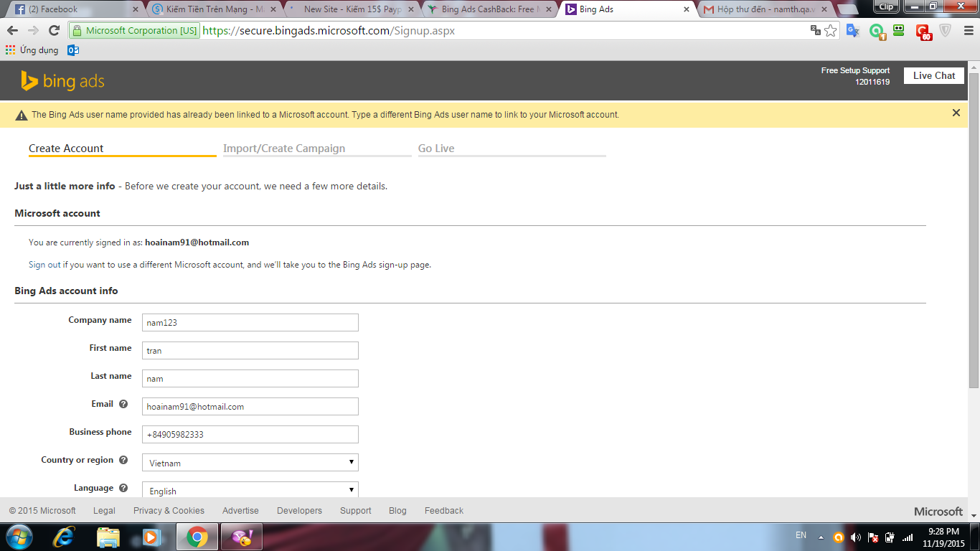The width and height of the screenshot is (980, 551).
Task: Click the Clip button in the title bar
Action: click(x=886, y=6)
